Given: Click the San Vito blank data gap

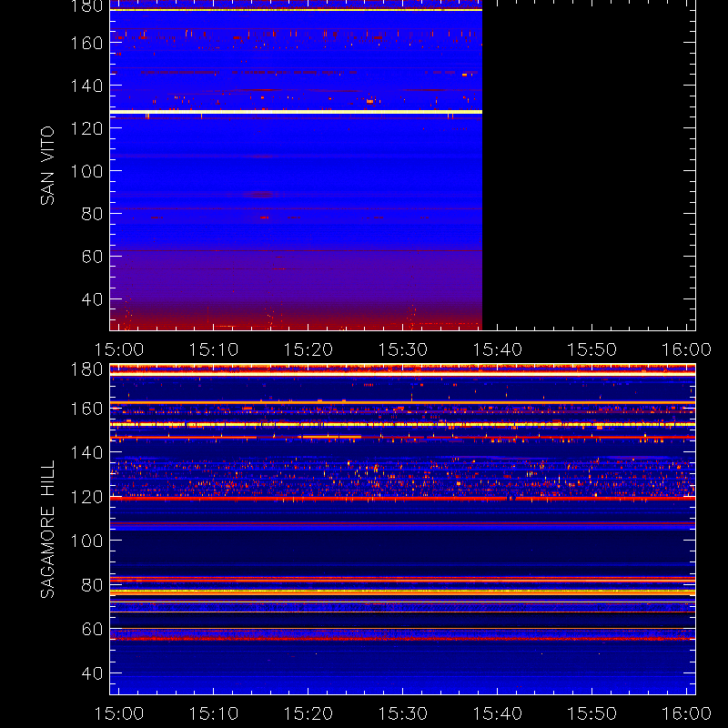Looking at the screenshot, I should [x=589, y=166].
